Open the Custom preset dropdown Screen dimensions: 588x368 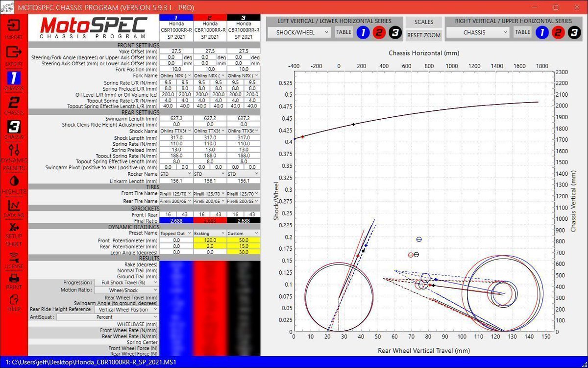(x=244, y=233)
